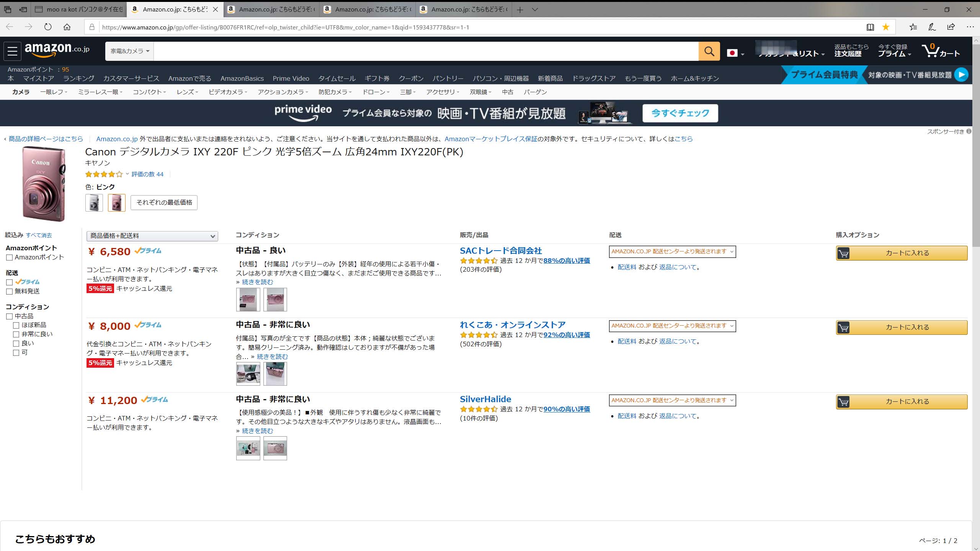This screenshot has width=980, height=551.
Task: Check the 良い condition checkbox
Action: [16, 344]
